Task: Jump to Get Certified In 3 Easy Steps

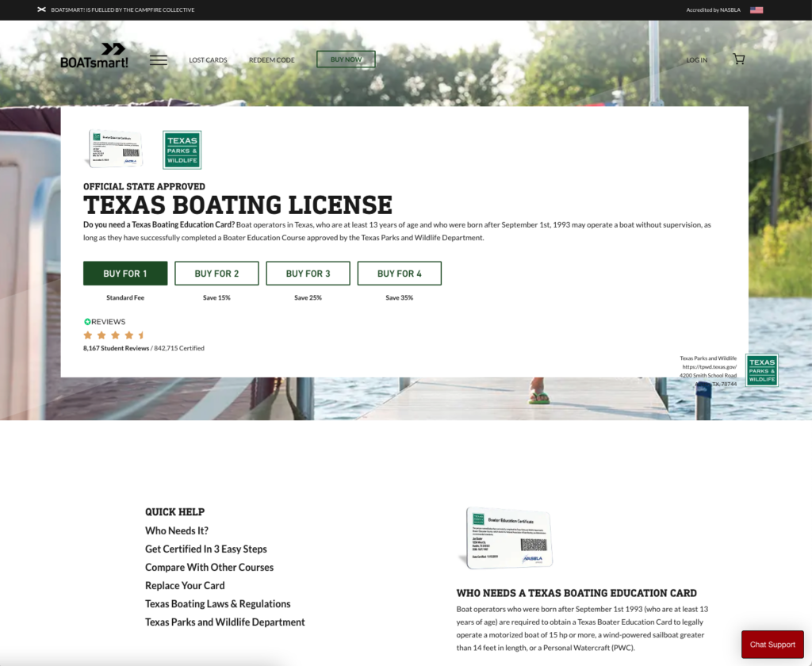Action: tap(205, 549)
